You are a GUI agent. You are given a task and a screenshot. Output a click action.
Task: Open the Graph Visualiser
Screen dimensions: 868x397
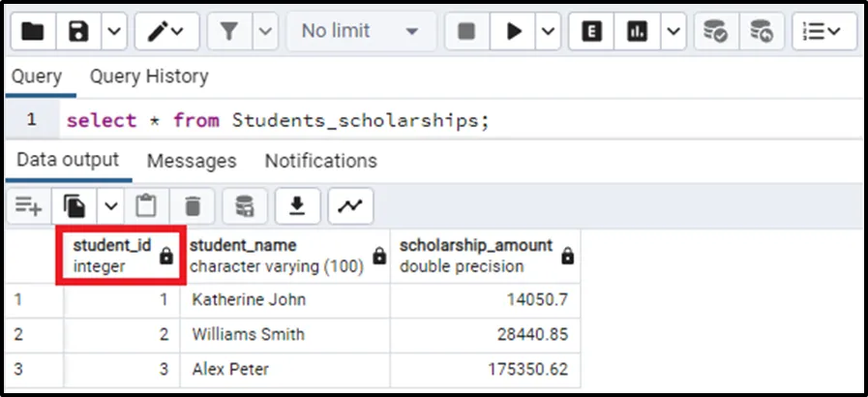(350, 205)
